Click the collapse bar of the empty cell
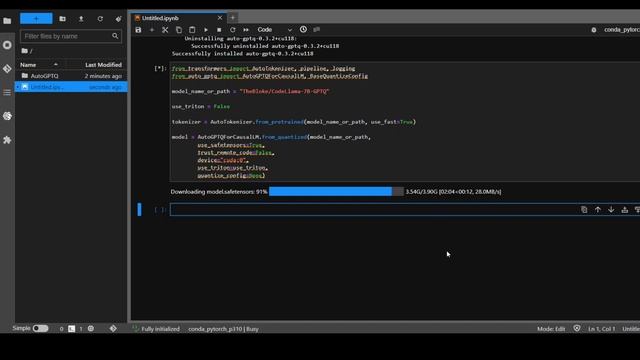 point(139,210)
